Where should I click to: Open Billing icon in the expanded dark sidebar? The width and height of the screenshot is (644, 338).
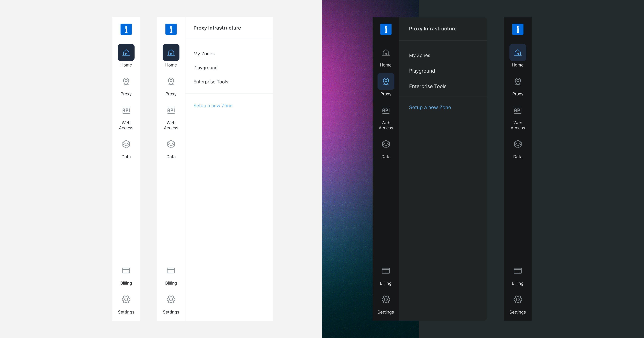point(386,271)
